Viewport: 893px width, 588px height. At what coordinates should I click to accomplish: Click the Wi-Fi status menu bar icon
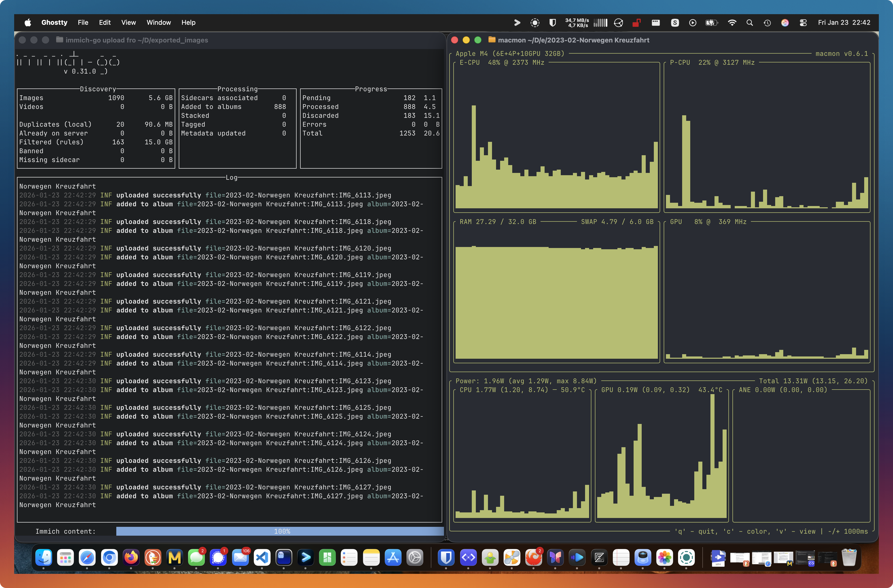[732, 22]
